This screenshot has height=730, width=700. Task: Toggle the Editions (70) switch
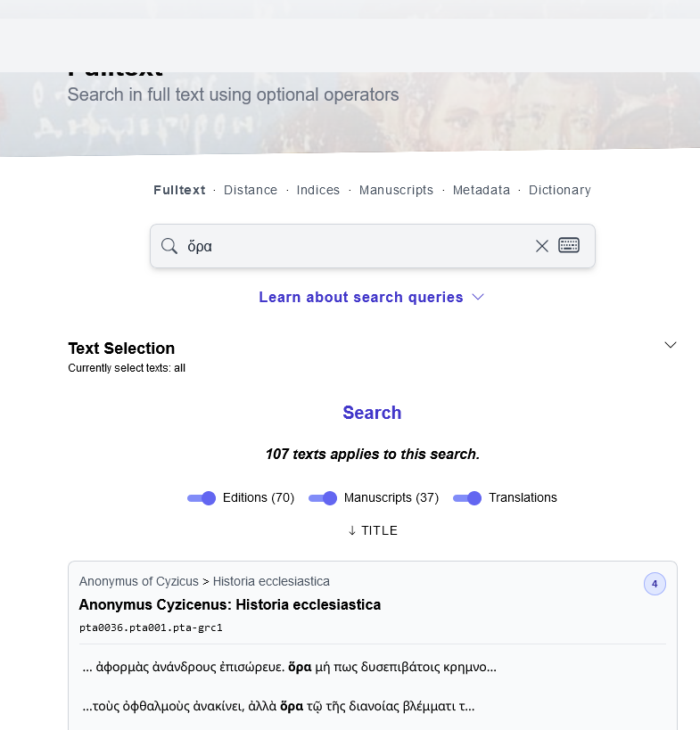pyautogui.click(x=202, y=497)
